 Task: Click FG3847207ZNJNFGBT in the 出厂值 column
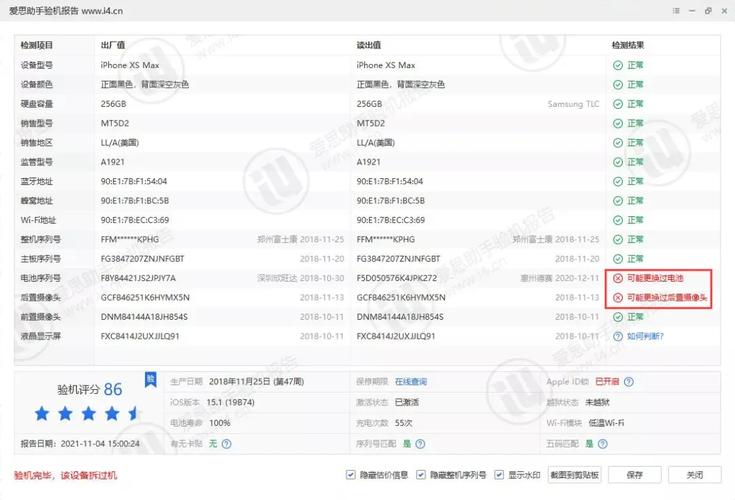(142, 259)
